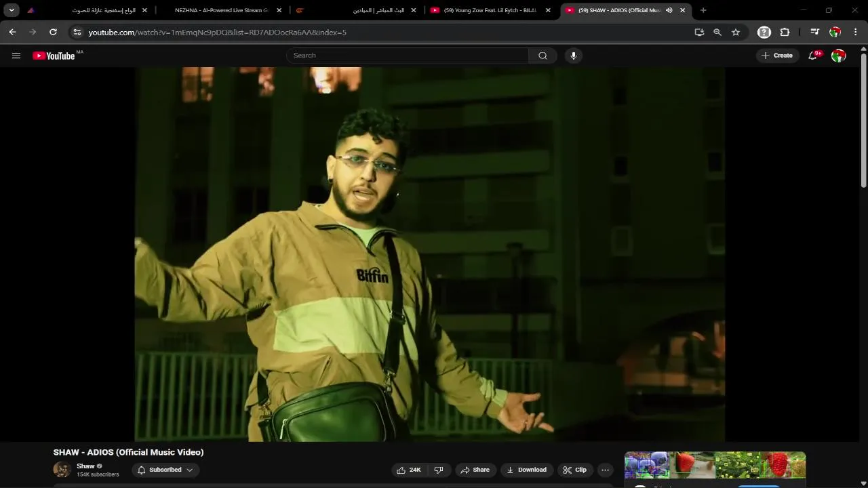Screen dimensions: 868x488
Task: Close the البث المباشر tab
Action: pyautogui.click(x=414, y=10)
